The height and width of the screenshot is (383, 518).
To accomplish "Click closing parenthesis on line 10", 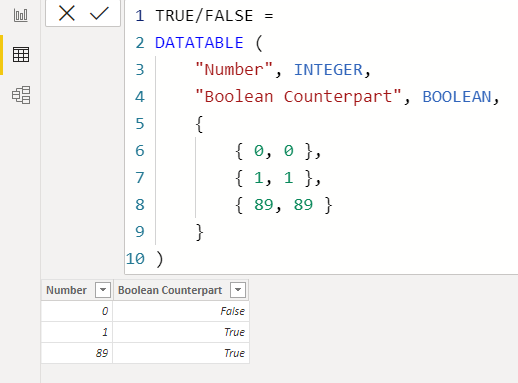I will coord(160,259).
